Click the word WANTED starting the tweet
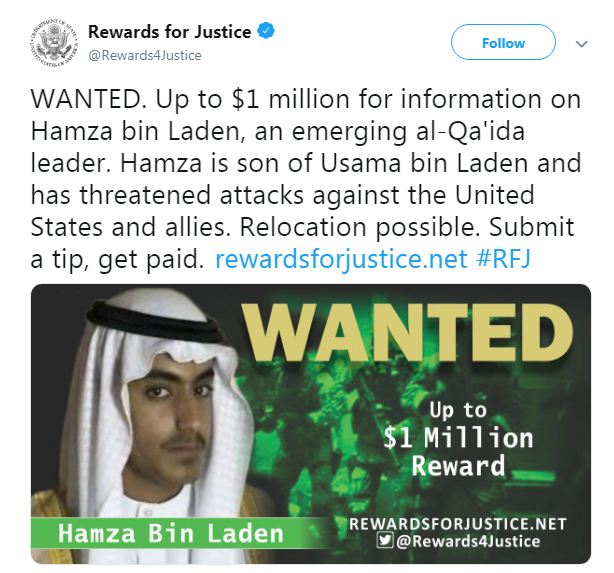 [x=86, y=99]
